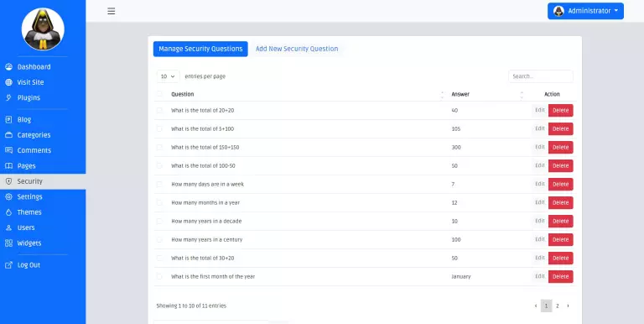
Task: Click the answer '300' cell
Action: [x=456, y=147]
